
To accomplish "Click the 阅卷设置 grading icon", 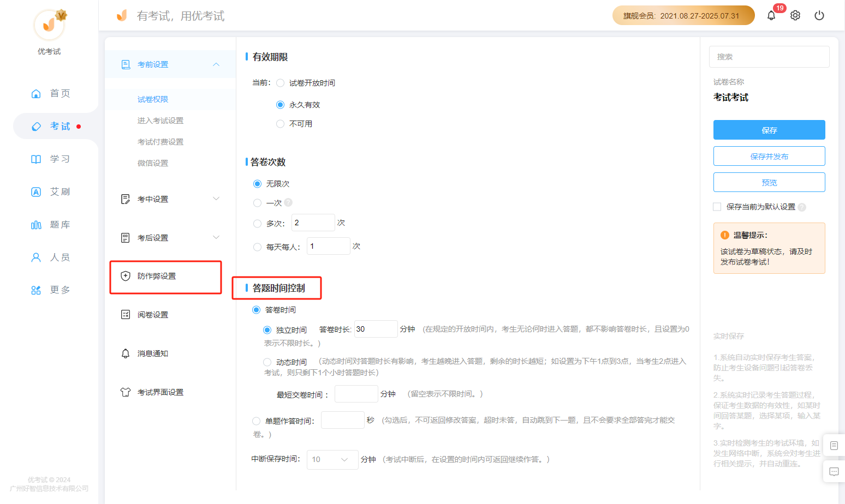I will pyautogui.click(x=126, y=315).
